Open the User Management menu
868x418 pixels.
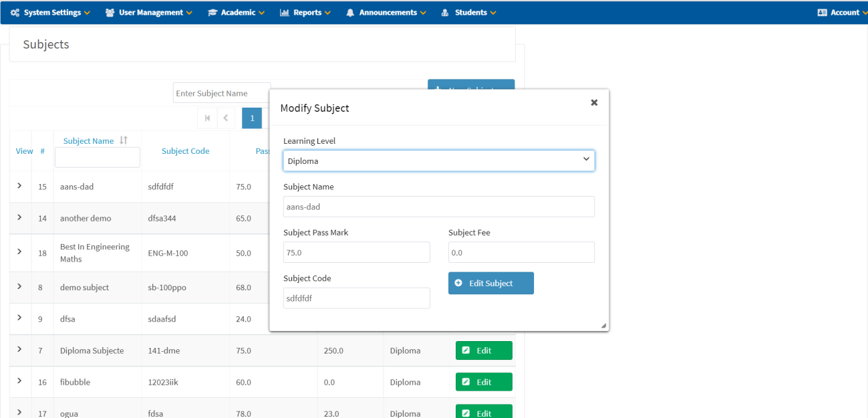click(x=149, y=12)
